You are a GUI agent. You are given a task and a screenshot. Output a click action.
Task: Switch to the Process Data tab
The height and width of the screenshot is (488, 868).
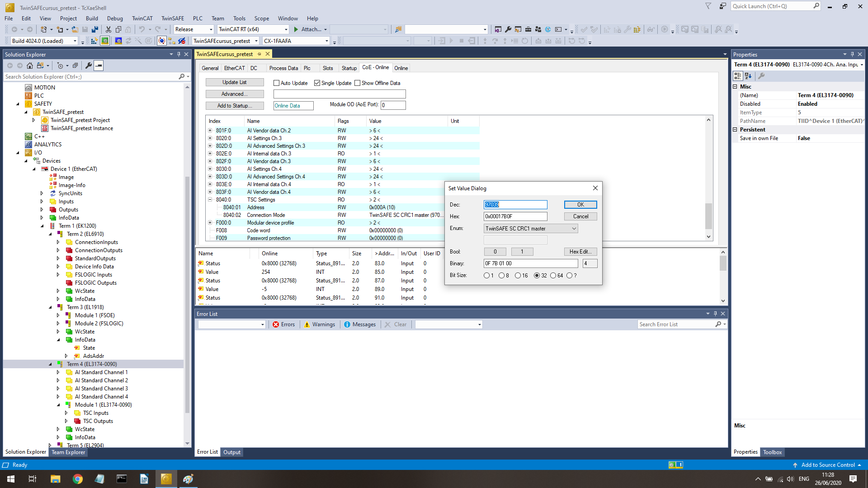click(283, 68)
